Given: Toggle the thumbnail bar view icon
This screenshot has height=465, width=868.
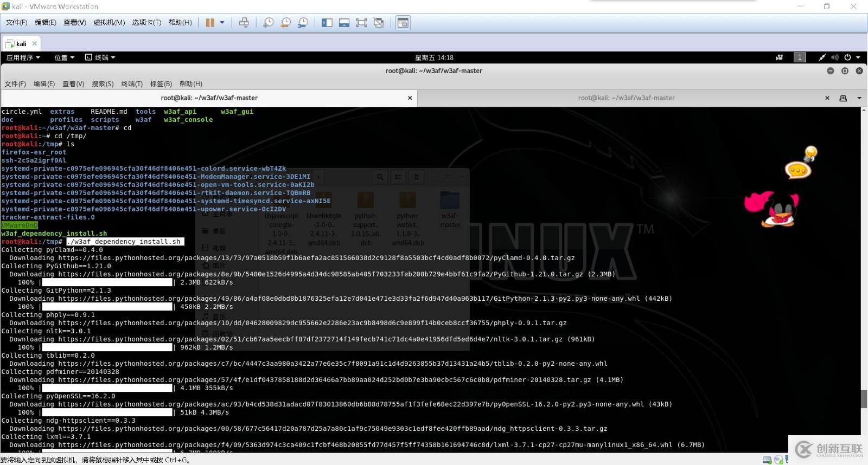Looking at the screenshot, I should [344, 23].
